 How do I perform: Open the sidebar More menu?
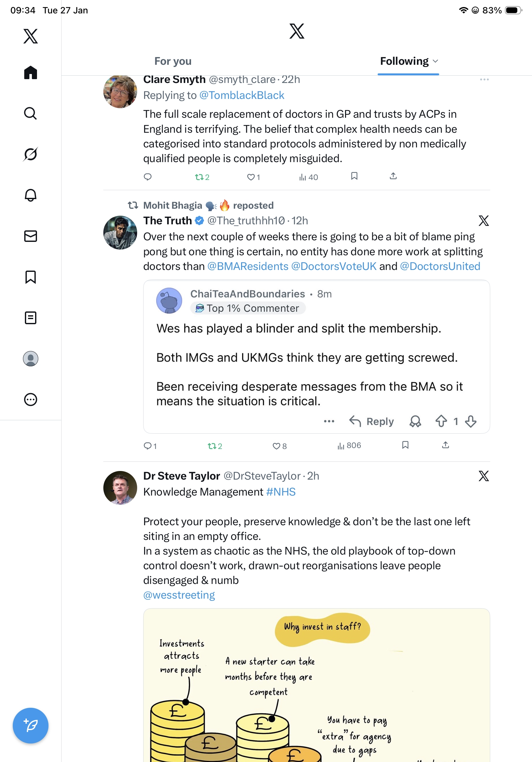coord(31,399)
